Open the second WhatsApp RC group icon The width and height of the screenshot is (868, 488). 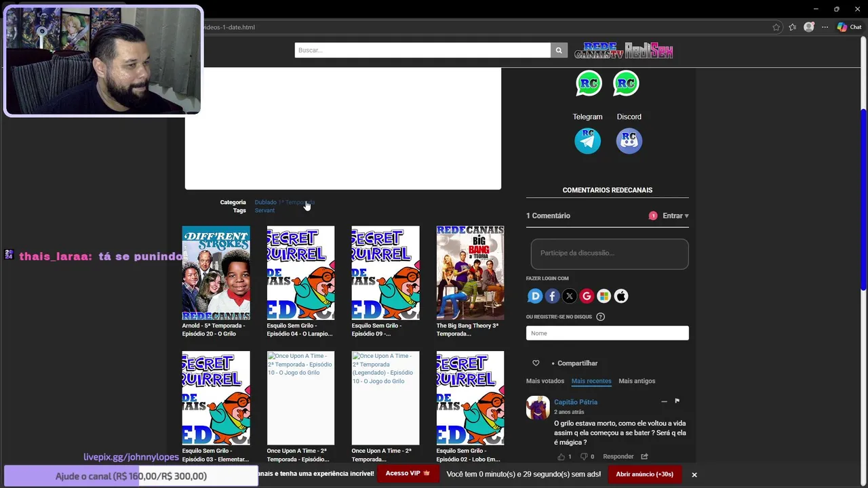click(x=626, y=83)
